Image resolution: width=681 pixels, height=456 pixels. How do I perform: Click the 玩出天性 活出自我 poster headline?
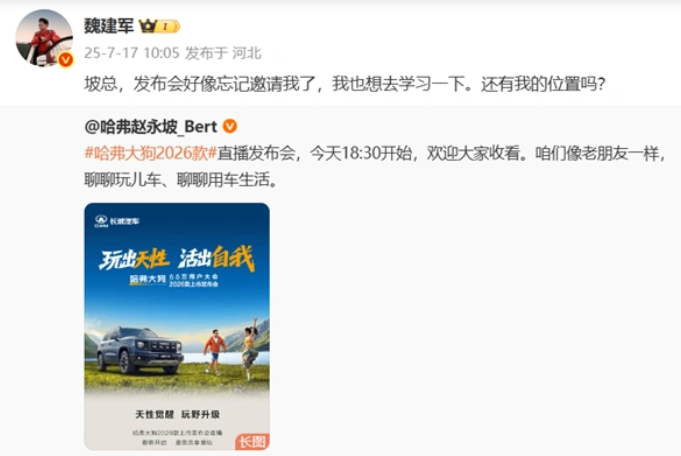(x=177, y=259)
